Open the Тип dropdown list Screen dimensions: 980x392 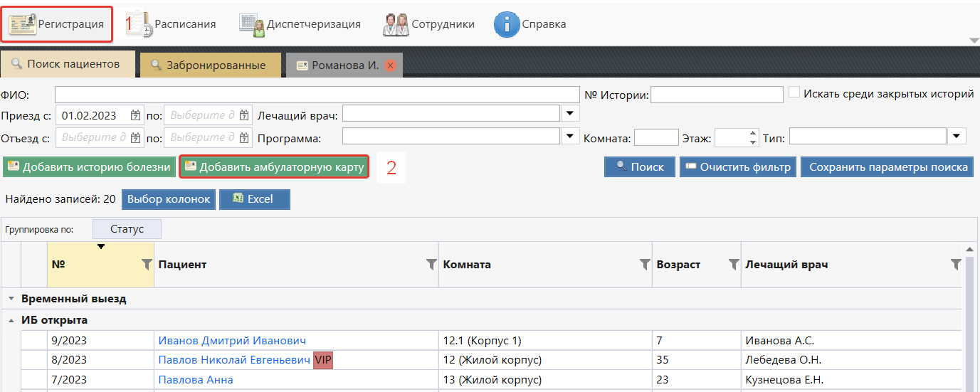(x=957, y=137)
